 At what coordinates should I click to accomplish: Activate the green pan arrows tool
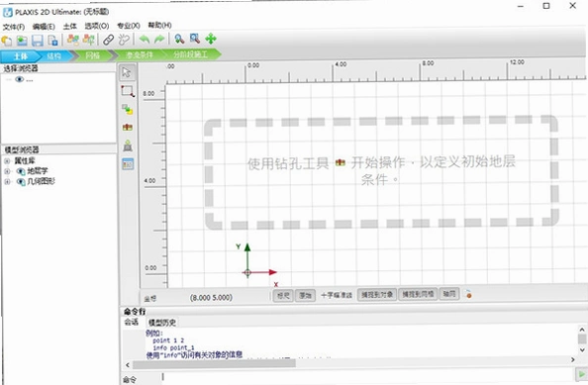[211, 39]
